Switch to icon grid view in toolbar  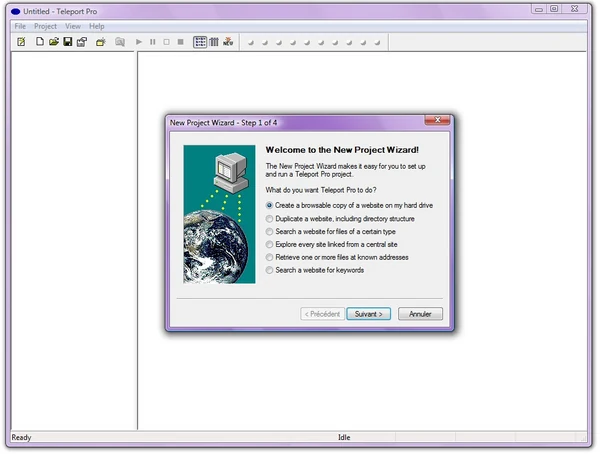(x=200, y=42)
